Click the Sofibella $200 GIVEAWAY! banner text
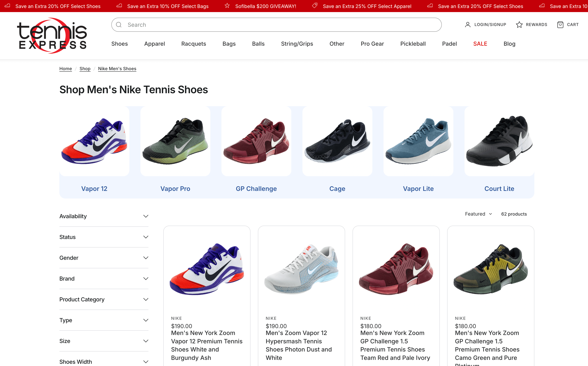 pyautogui.click(x=266, y=6)
